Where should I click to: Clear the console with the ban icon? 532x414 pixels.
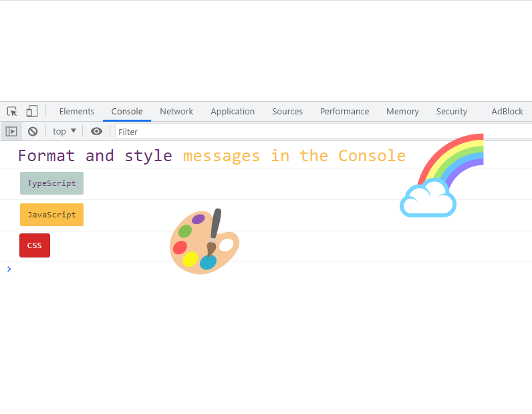[x=33, y=132]
